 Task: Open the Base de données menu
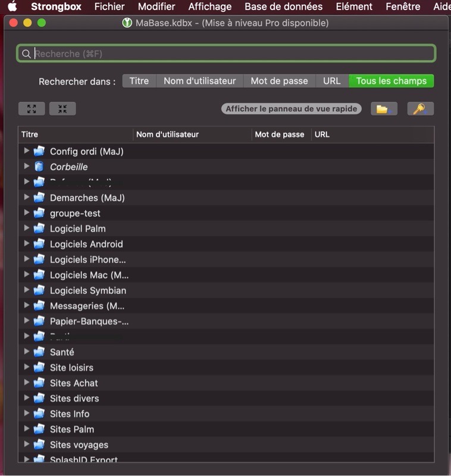point(283,7)
